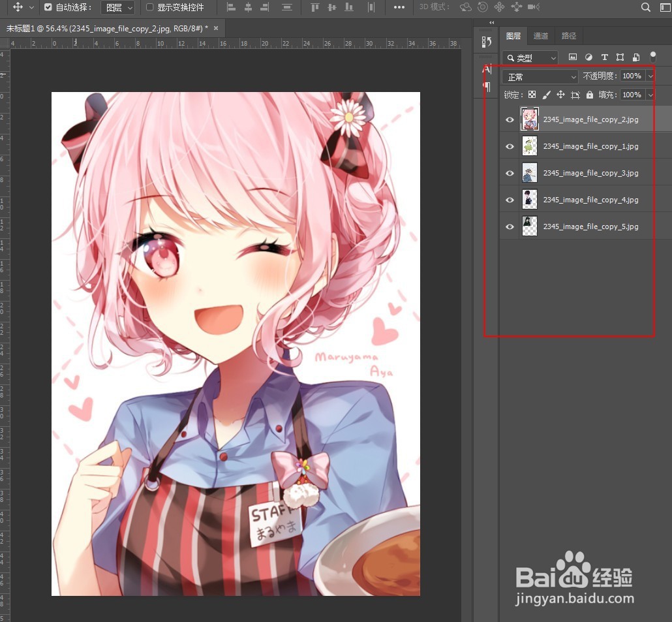Open the 正常 blend mode dropdown
672x622 pixels.
(x=540, y=77)
